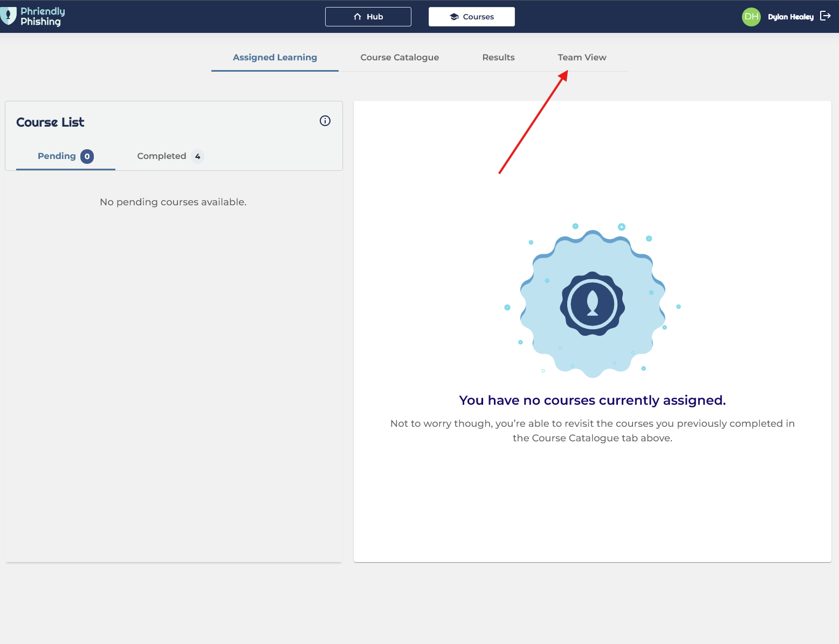Open the DH user avatar
The height and width of the screenshot is (644, 839).
point(751,17)
